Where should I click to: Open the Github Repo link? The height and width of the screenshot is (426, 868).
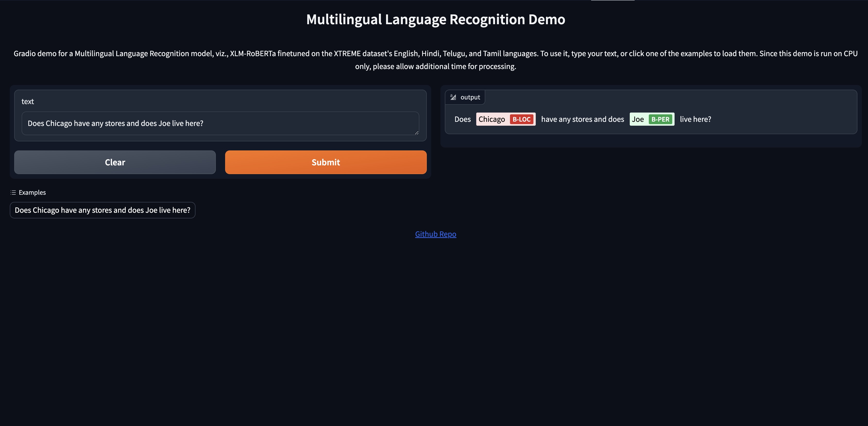pyautogui.click(x=435, y=234)
